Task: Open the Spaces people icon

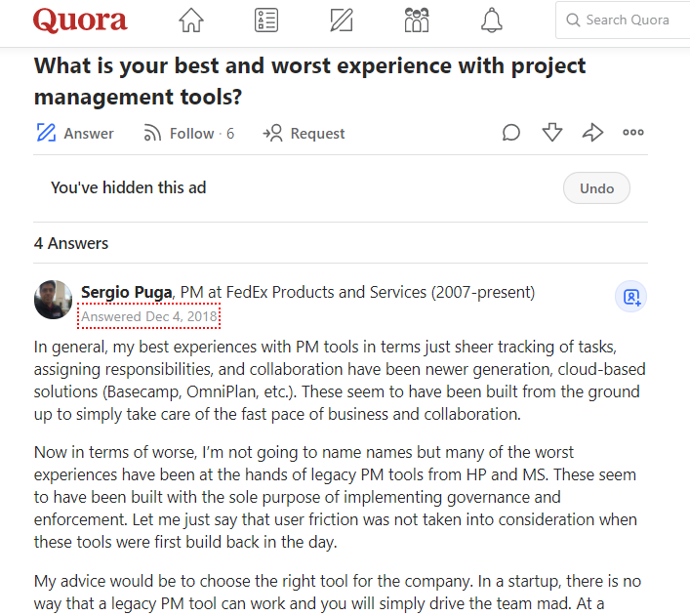Action: click(416, 20)
